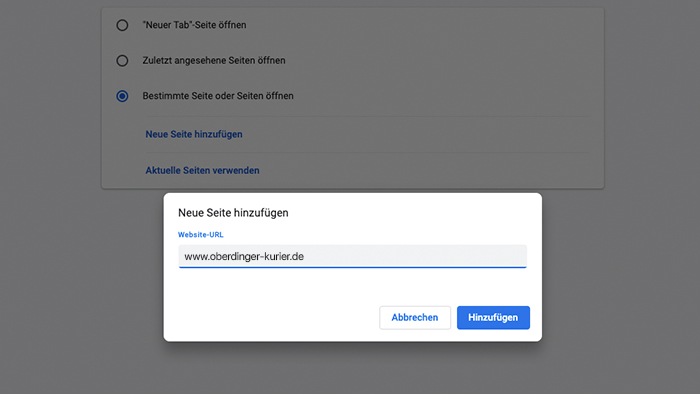This screenshot has width=700, height=394.
Task: Click the dialog title Neue Seite hinzufügen
Action: (233, 213)
